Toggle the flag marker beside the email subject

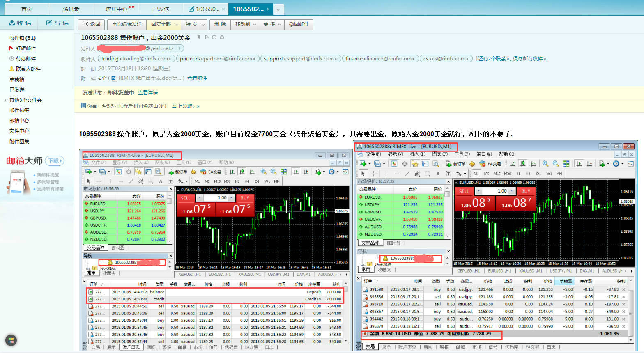point(207,37)
